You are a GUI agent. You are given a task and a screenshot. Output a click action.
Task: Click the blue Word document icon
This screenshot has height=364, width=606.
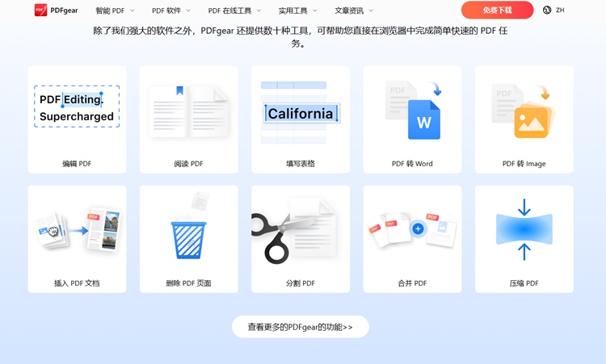click(x=424, y=119)
